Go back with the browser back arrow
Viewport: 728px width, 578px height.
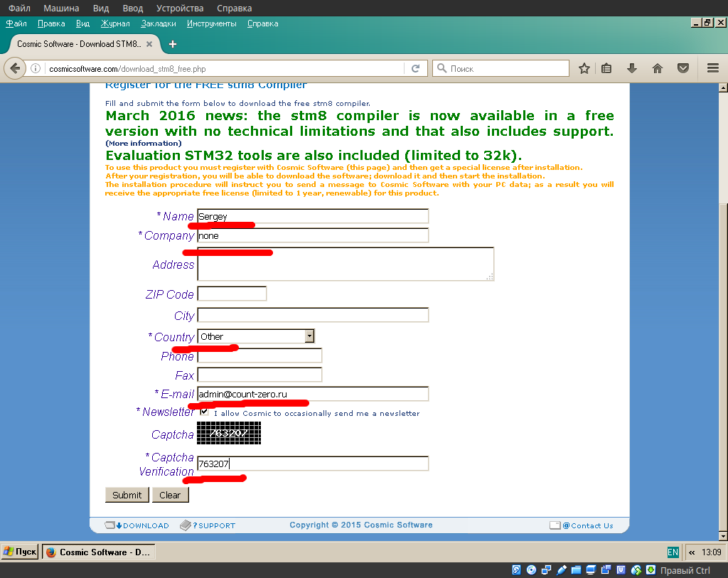(15, 69)
